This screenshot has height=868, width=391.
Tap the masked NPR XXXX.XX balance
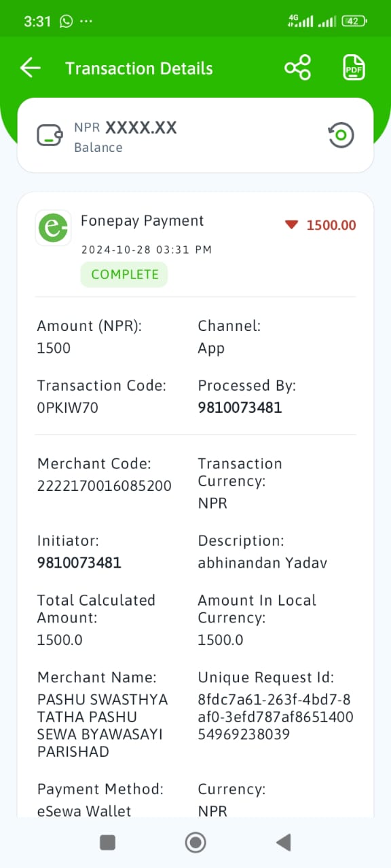tap(126, 127)
